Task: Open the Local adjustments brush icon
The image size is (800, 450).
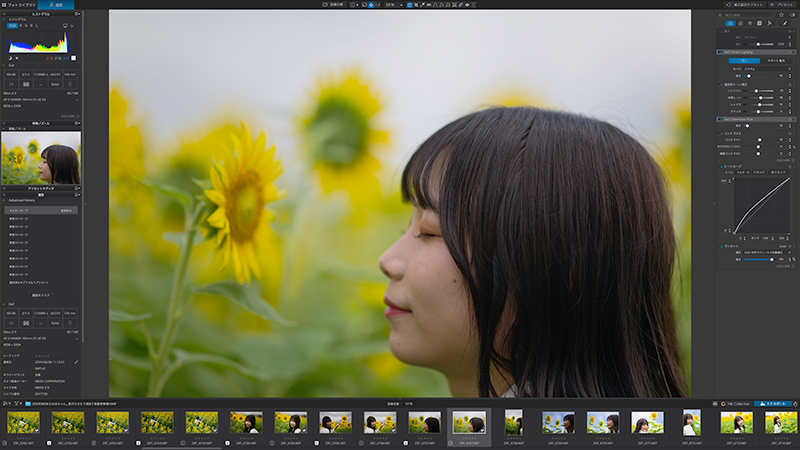Action: click(x=785, y=23)
